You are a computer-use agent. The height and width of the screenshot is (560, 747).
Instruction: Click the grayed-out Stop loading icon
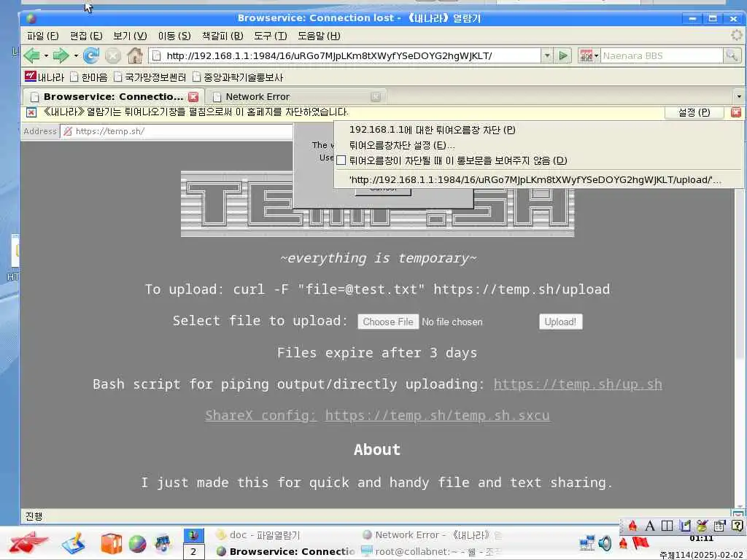pyautogui.click(x=113, y=55)
